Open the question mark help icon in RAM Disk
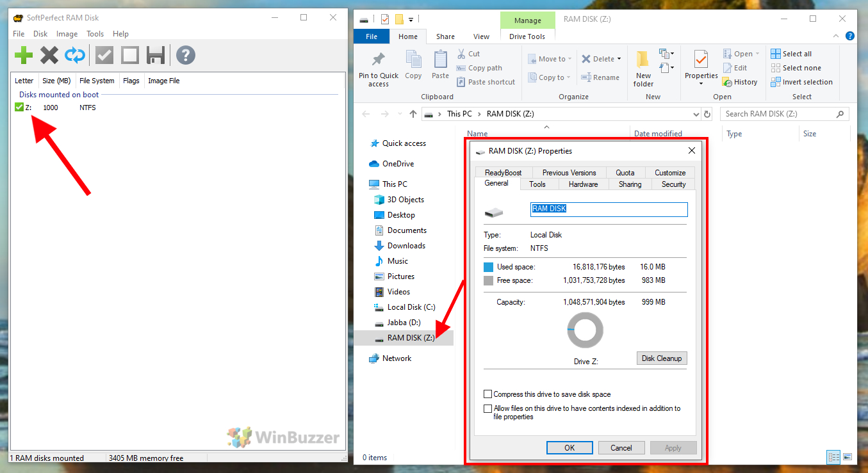This screenshot has width=868, height=473. point(186,56)
